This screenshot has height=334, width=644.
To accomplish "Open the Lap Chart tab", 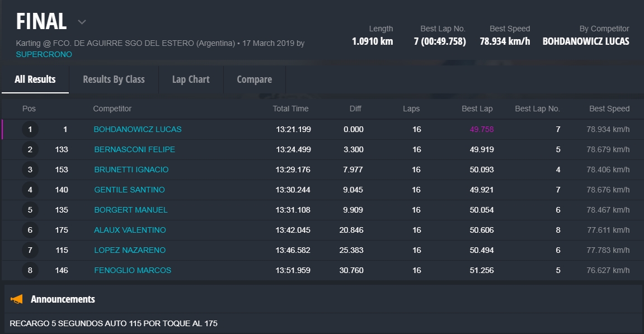I will [191, 79].
